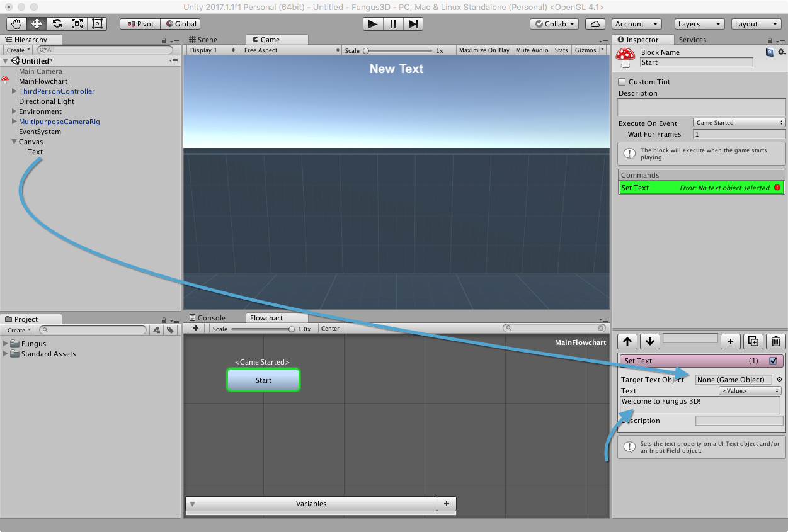Toggle Stats overlay in Game view
Viewport: 788px width, 532px height.
[x=561, y=50]
